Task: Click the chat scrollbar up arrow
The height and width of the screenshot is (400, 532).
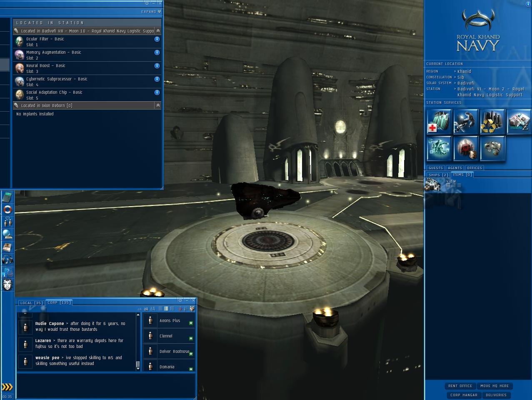Action: 138,315
